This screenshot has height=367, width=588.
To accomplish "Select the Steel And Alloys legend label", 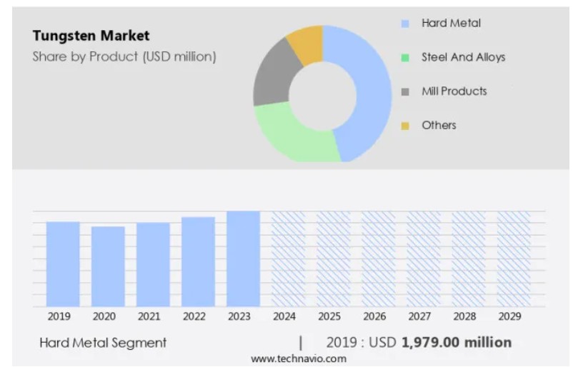I will 463,57.
